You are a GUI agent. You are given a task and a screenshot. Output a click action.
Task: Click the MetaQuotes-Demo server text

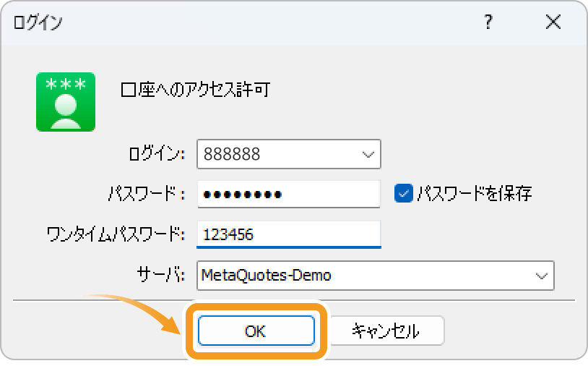[267, 276]
